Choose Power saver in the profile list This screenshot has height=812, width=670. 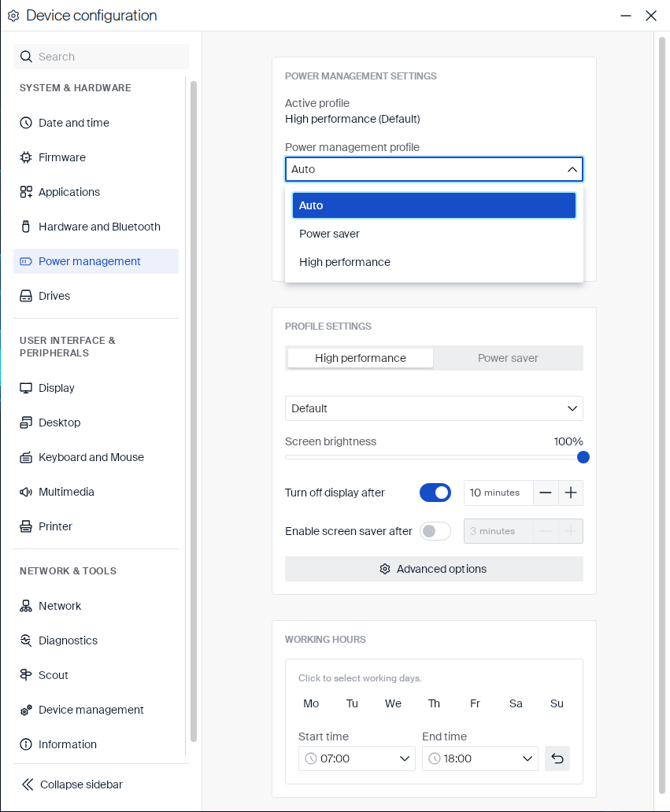coord(435,234)
